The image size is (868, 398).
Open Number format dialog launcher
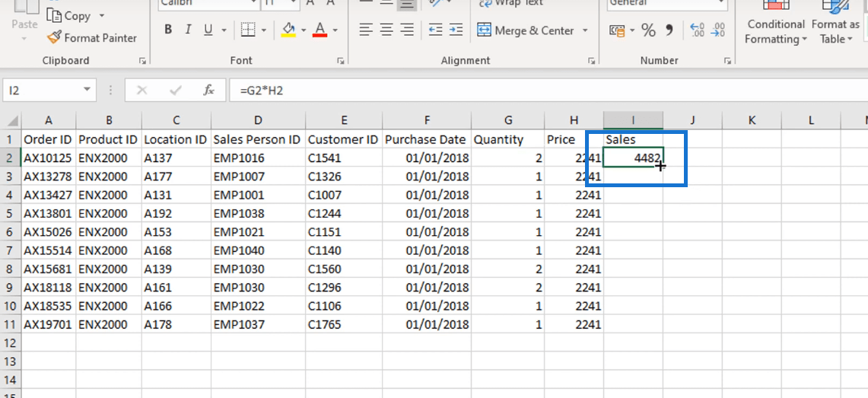click(x=729, y=61)
